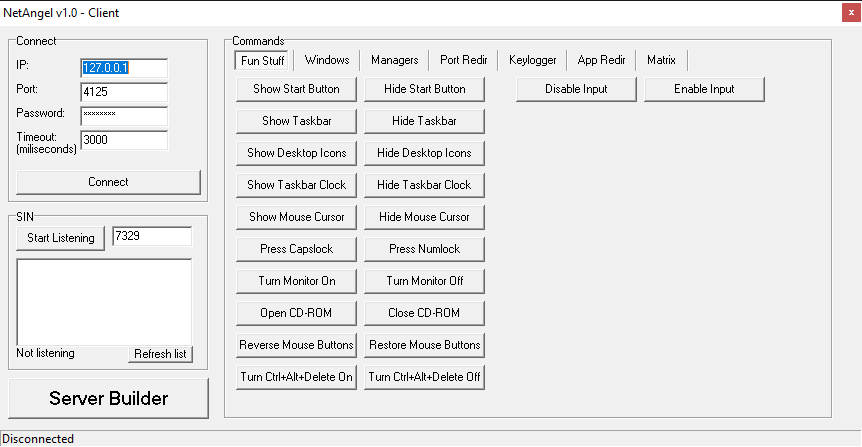Screen dimensions: 862x447
Task: Click Reverse Mouse Buttons
Action: 296,345
